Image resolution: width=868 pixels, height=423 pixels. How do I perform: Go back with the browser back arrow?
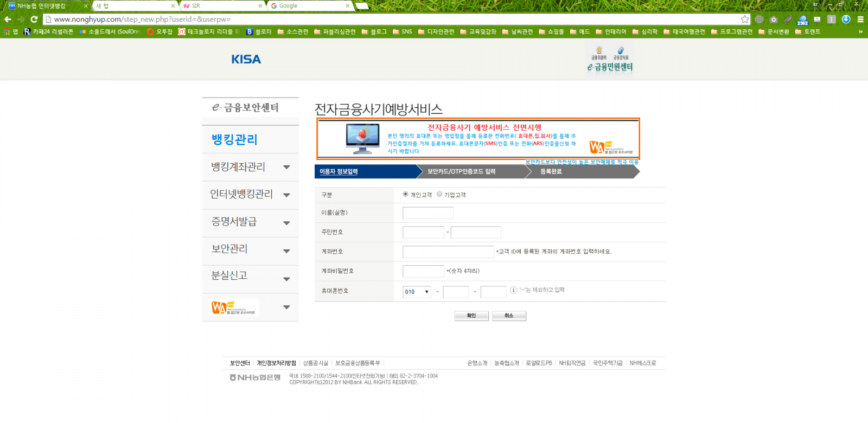coord(8,19)
